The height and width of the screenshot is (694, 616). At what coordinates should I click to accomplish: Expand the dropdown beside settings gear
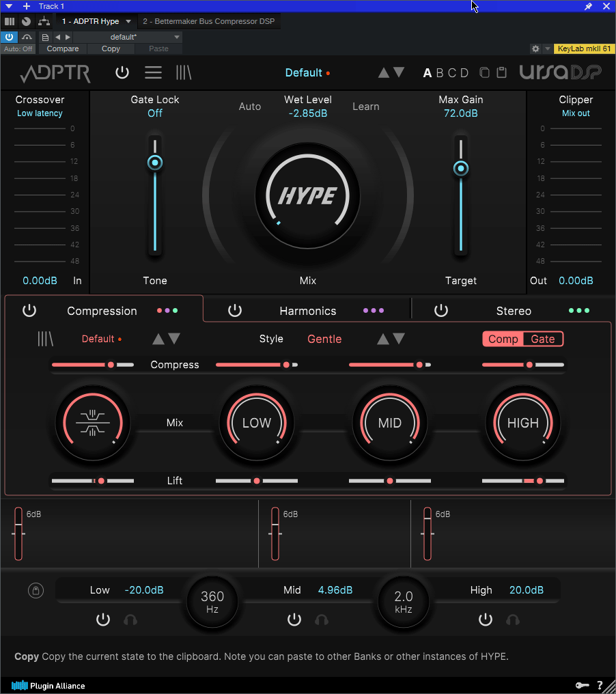click(548, 48)
